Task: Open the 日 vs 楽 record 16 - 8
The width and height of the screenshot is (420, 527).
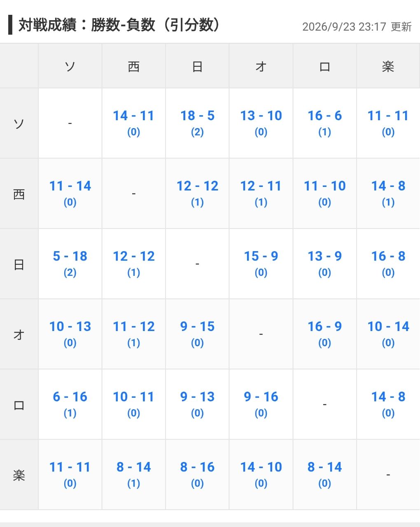Action: coord(388,263)
